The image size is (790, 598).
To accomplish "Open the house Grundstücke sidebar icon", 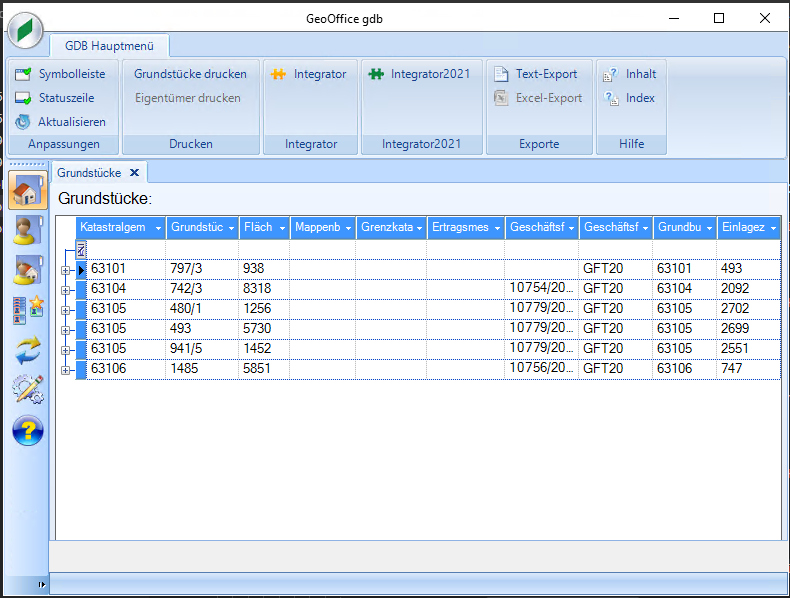I will pyautogui.click(x=28, y=190).
